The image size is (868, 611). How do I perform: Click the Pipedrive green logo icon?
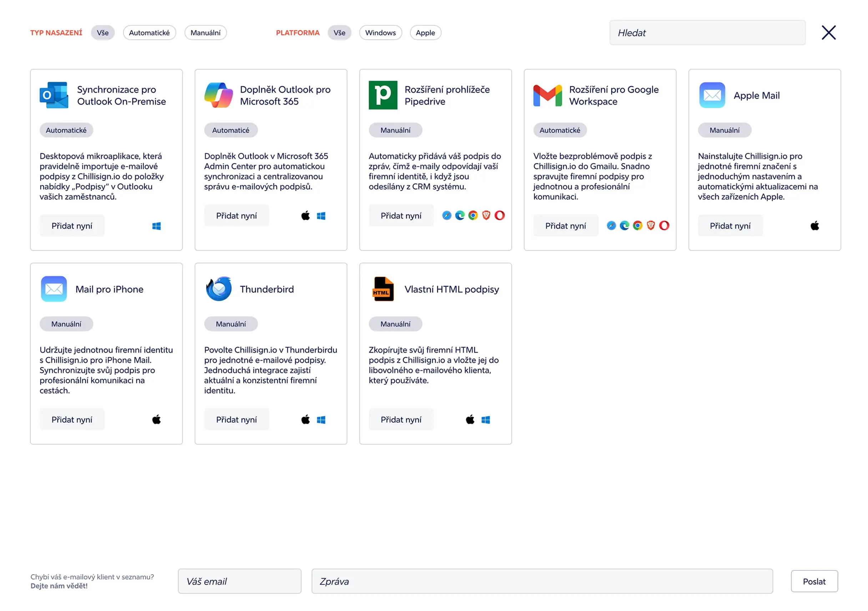383,95
